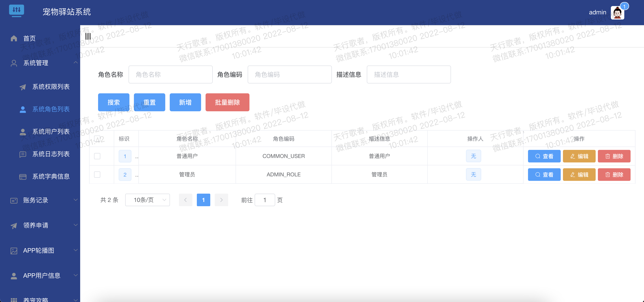The width and height of the screenshot is (644, 302).
Task: Check the 管理员 row checkbox
Action: 97,175
